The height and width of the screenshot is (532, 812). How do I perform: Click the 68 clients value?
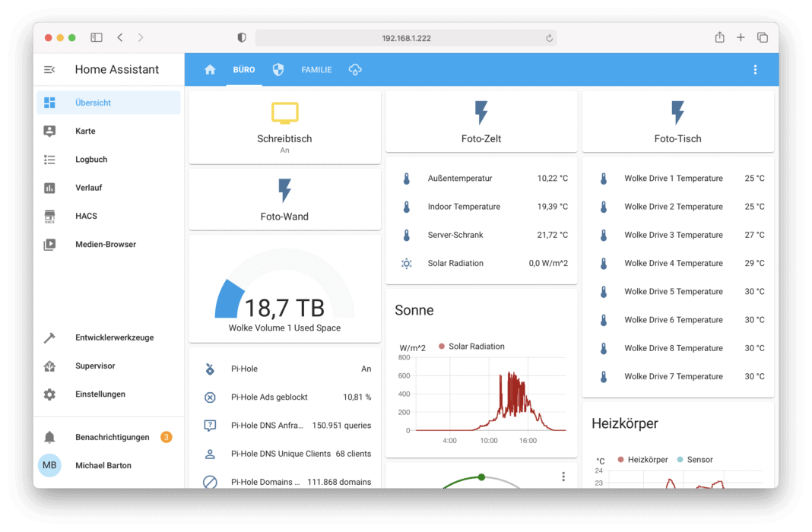coord(354,454)
